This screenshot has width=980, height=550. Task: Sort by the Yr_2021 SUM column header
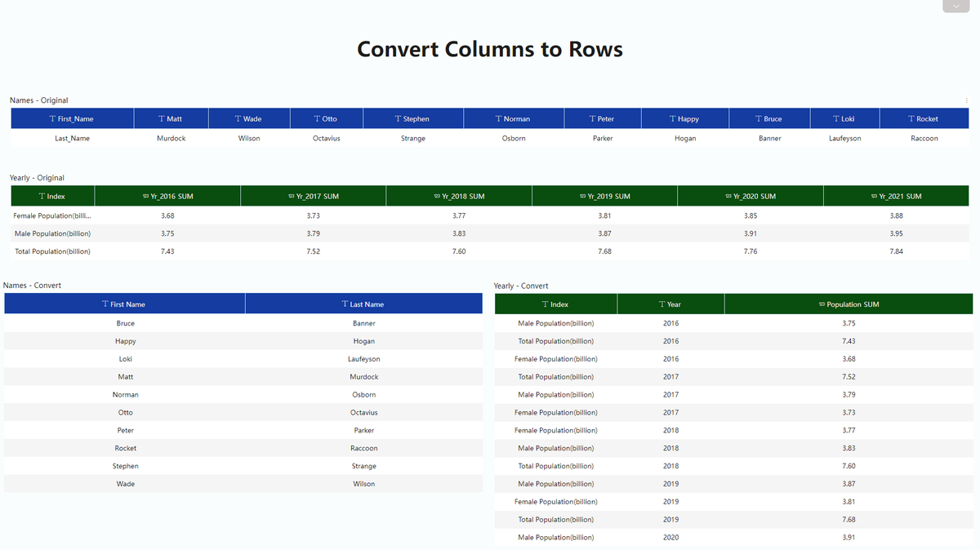[896, 196]
